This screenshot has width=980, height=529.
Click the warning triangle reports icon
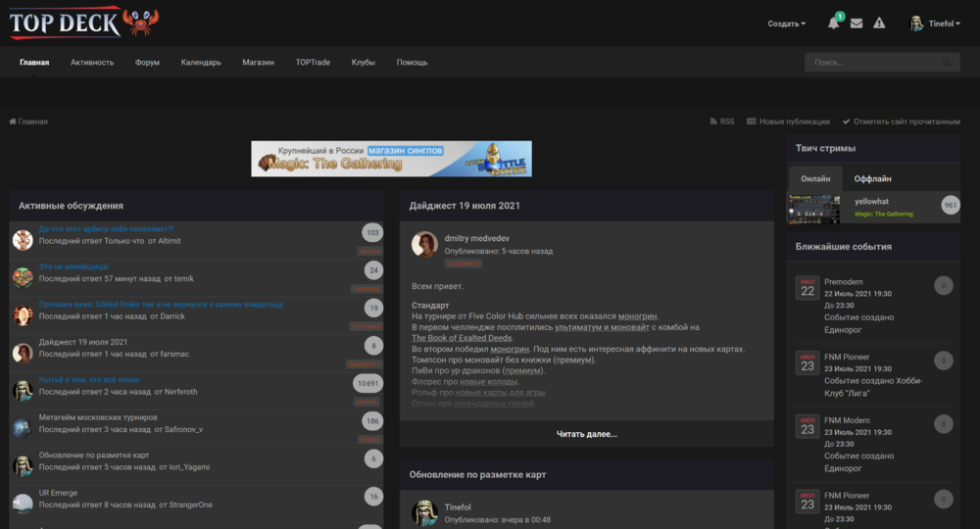point(879,24)
